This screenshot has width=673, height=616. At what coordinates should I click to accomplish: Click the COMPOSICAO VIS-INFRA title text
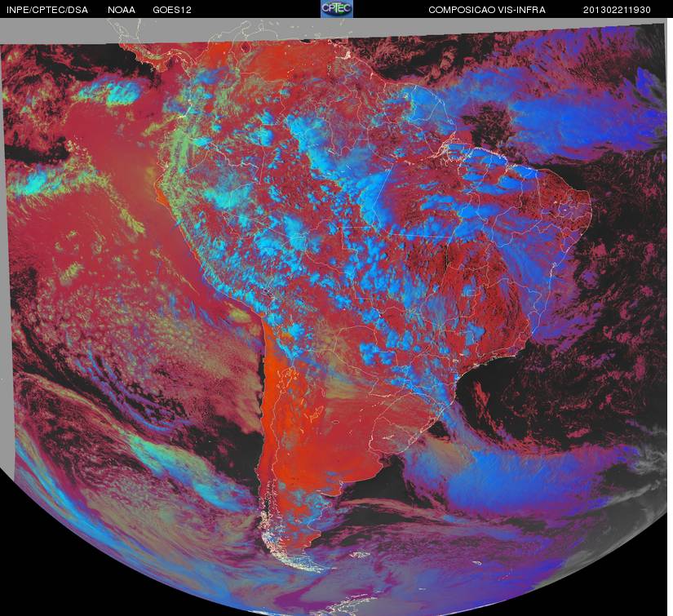pyautogui.click(x=487, y=10)
